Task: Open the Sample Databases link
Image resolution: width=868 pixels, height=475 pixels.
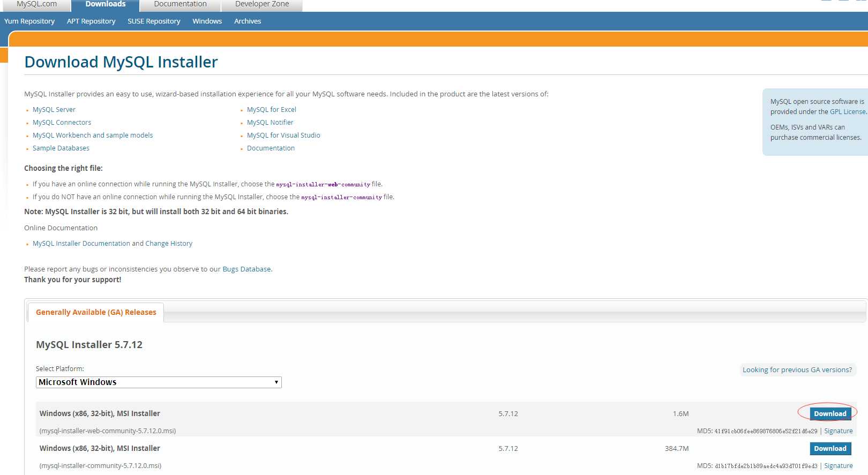Action: pyautogui.click(x=61, y=148)
